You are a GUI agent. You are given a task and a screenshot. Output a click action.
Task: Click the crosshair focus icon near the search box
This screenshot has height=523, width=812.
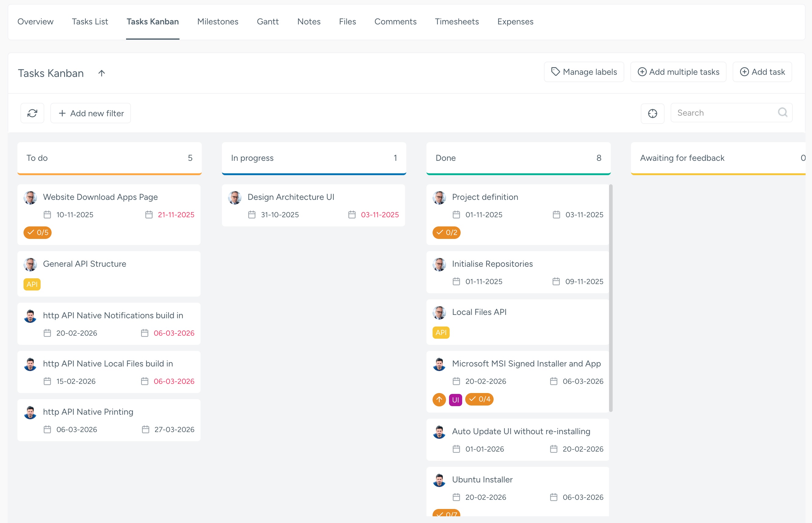pos(653,113)
